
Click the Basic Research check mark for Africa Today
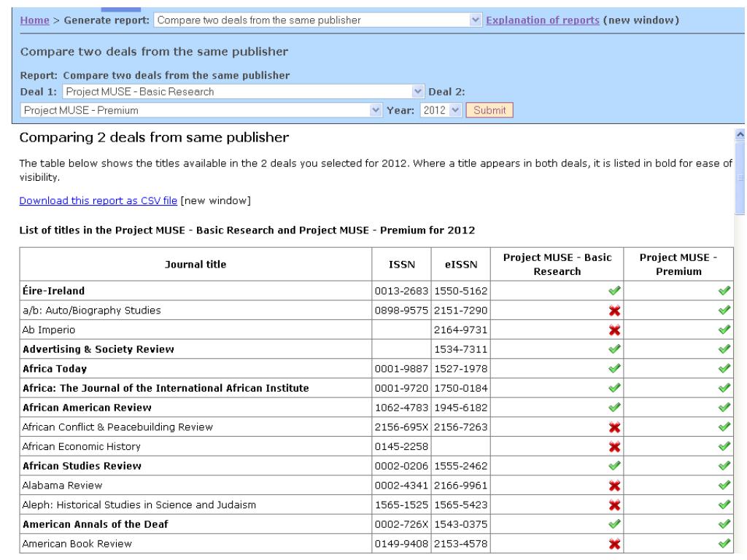(x=614, y=368)
